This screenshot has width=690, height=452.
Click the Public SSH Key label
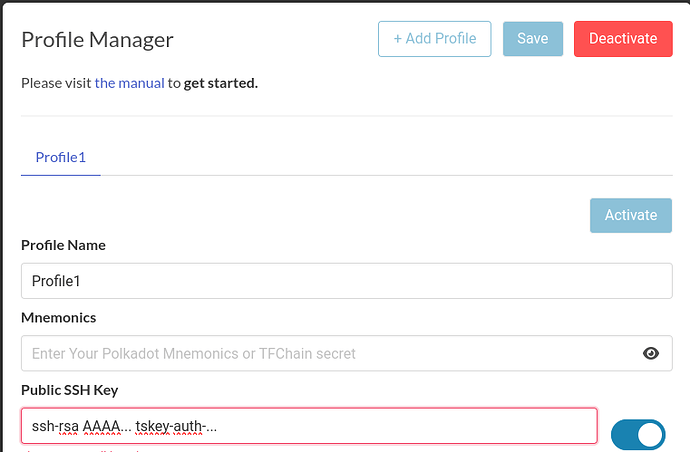pos(70,390)
